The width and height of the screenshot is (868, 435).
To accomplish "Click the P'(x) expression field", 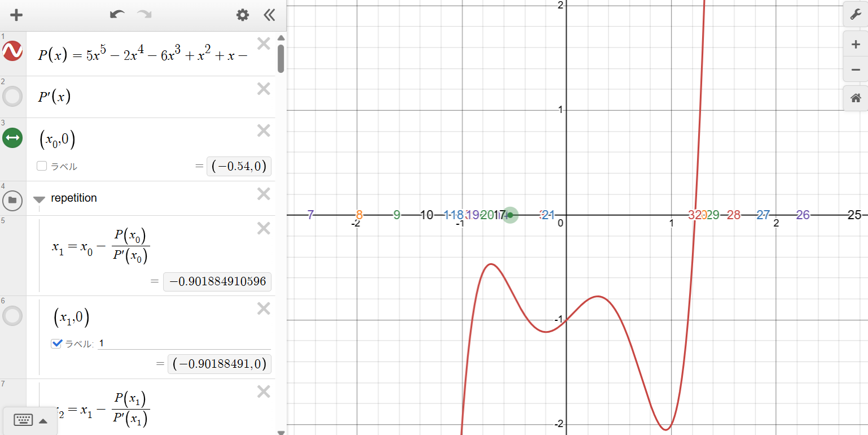I will [54, 97].
